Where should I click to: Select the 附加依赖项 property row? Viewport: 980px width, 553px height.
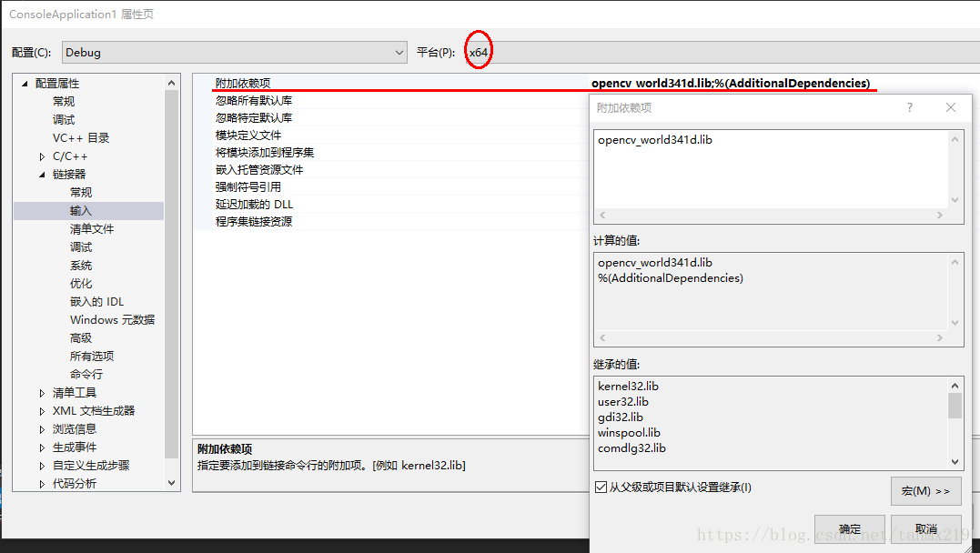[243, 83]
